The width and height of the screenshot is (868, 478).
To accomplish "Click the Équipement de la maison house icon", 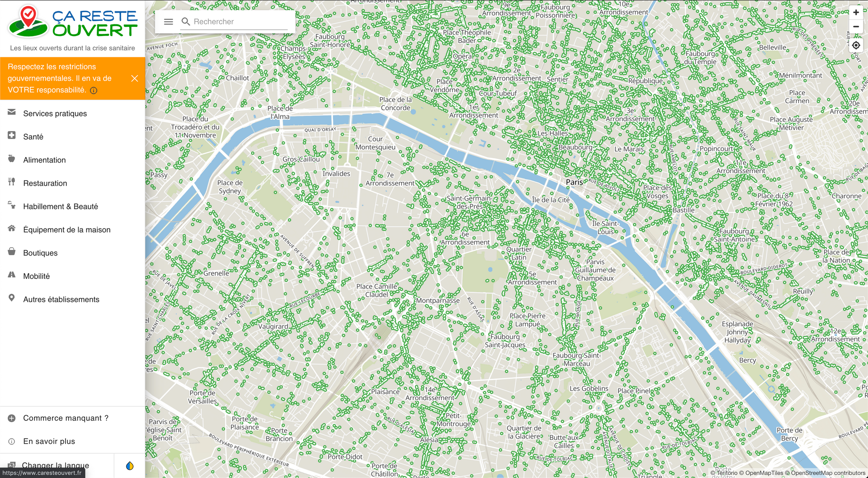I will [12, 229].
